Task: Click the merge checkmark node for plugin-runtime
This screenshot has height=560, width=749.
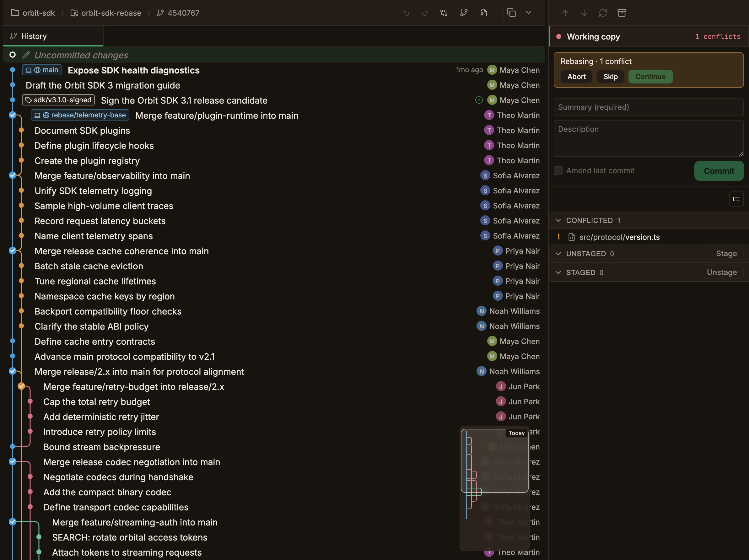Action: 13,115
